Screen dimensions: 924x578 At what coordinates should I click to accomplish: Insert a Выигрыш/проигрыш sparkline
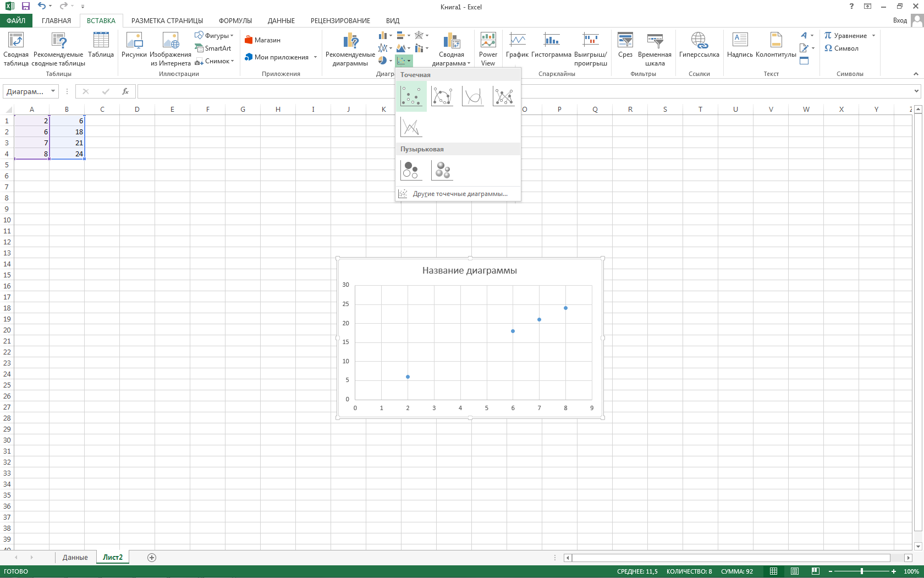591,49
